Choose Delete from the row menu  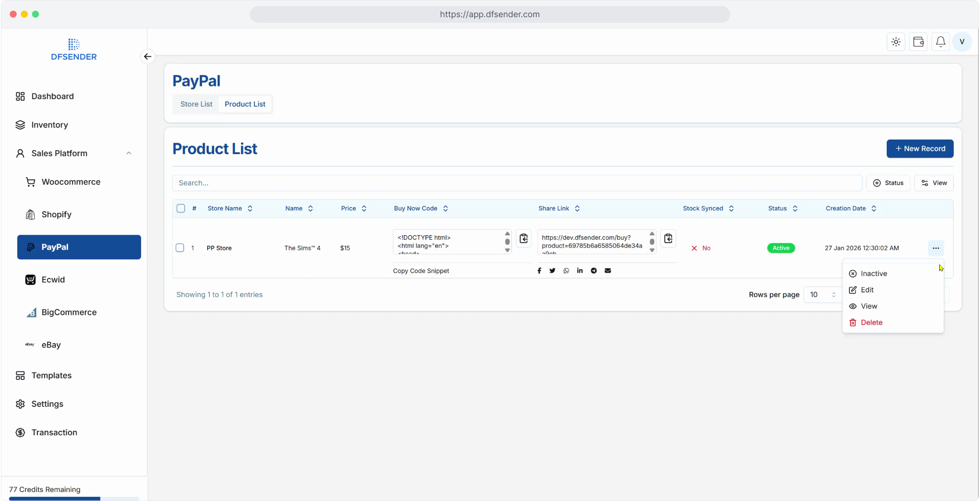871,323
